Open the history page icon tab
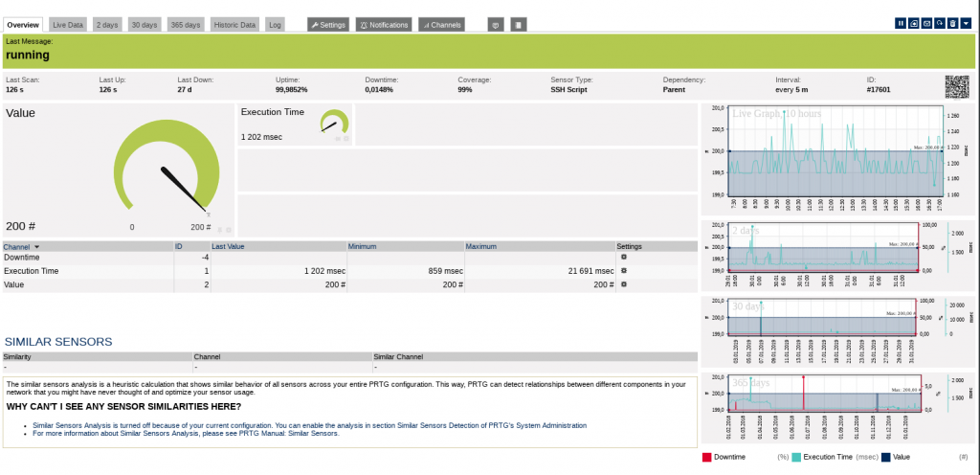 pos(519,24)
